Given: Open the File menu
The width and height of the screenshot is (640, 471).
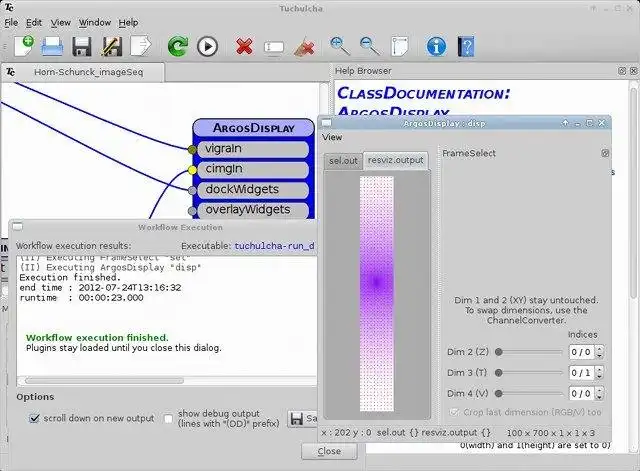Looking at the screenshot, I should coord(11,22).
